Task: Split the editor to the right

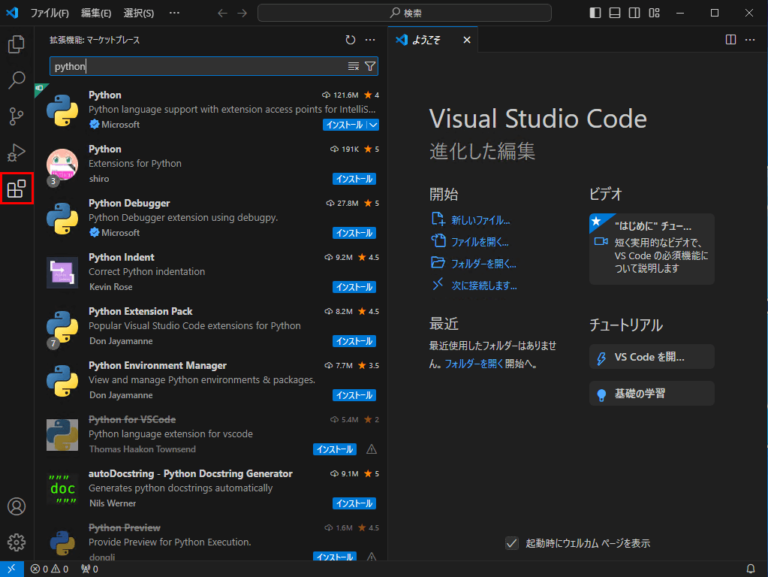Action: click(730, 40)
